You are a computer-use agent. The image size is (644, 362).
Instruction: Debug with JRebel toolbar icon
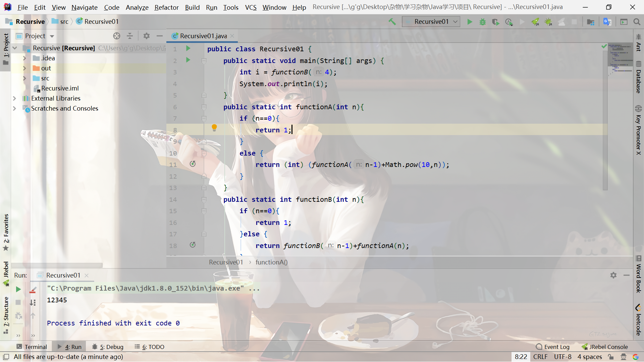tap(548, 22)
